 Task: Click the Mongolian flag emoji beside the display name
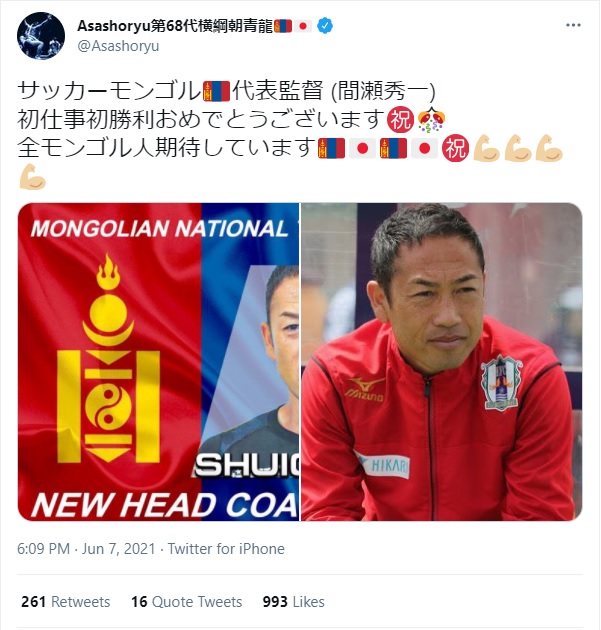click(x=283, y=26)
